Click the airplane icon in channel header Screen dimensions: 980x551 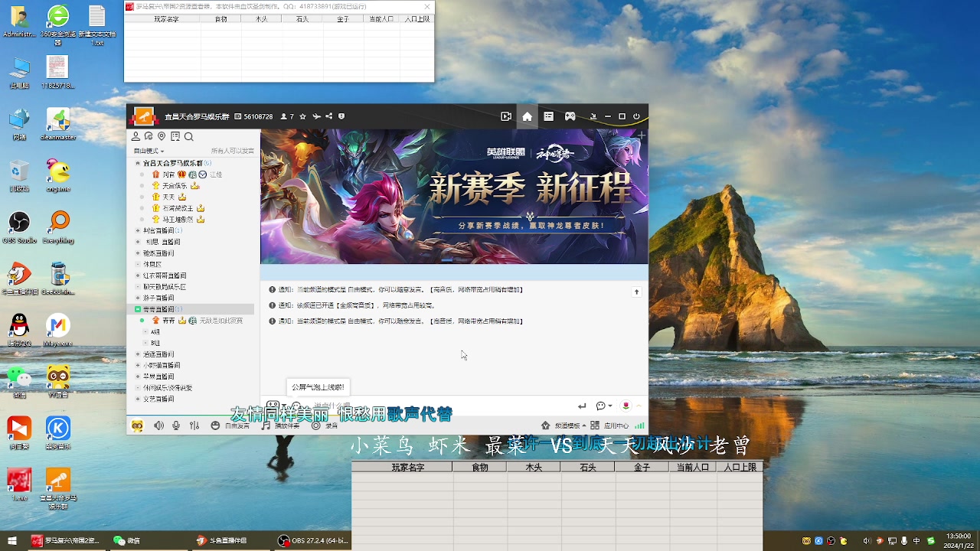coord(316,116)
